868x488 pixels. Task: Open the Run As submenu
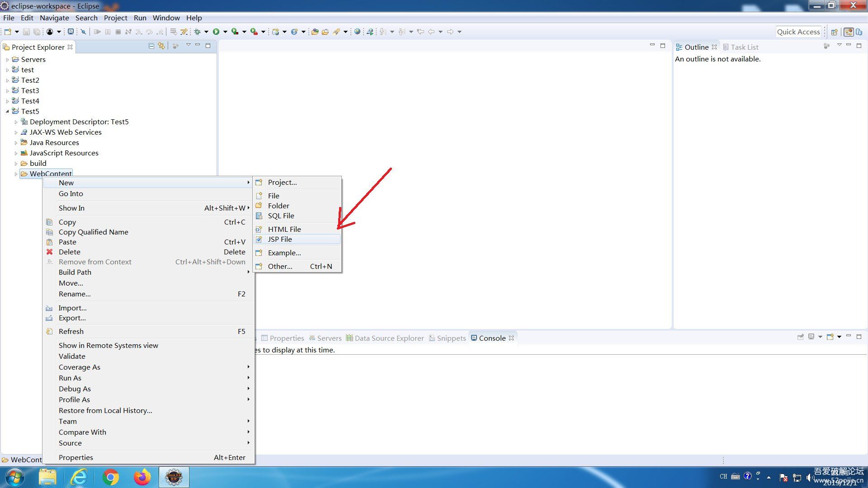point(148,378)
